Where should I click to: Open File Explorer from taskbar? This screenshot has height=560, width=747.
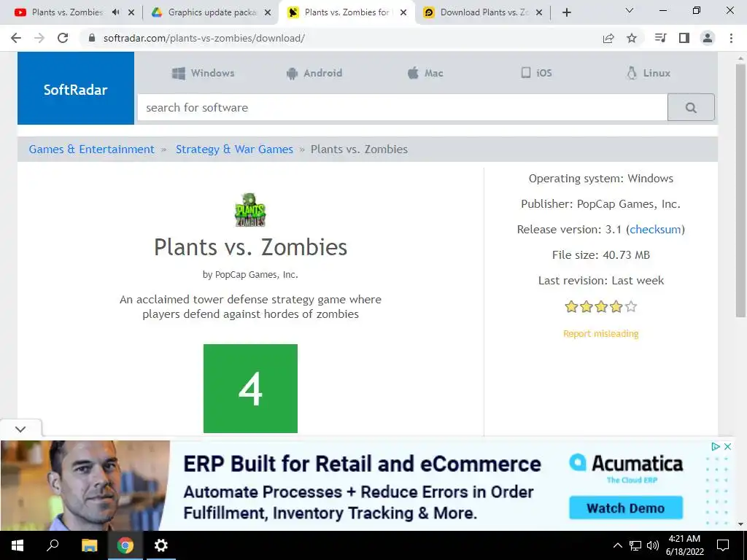[x=89, y=545]
